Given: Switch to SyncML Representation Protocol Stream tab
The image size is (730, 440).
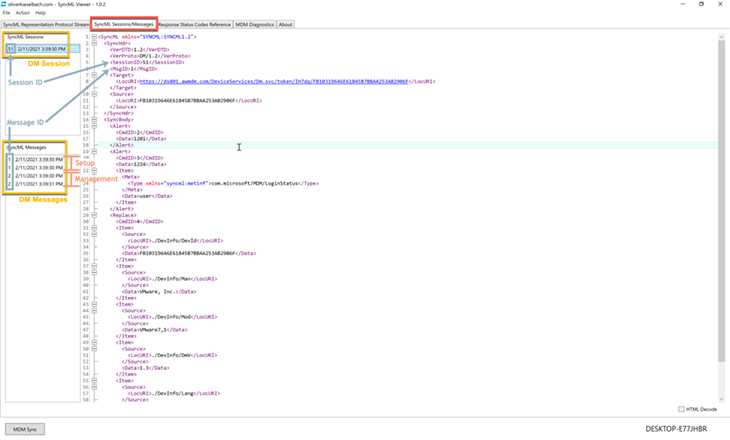Looking at the screenshot, I should point(46,24).
